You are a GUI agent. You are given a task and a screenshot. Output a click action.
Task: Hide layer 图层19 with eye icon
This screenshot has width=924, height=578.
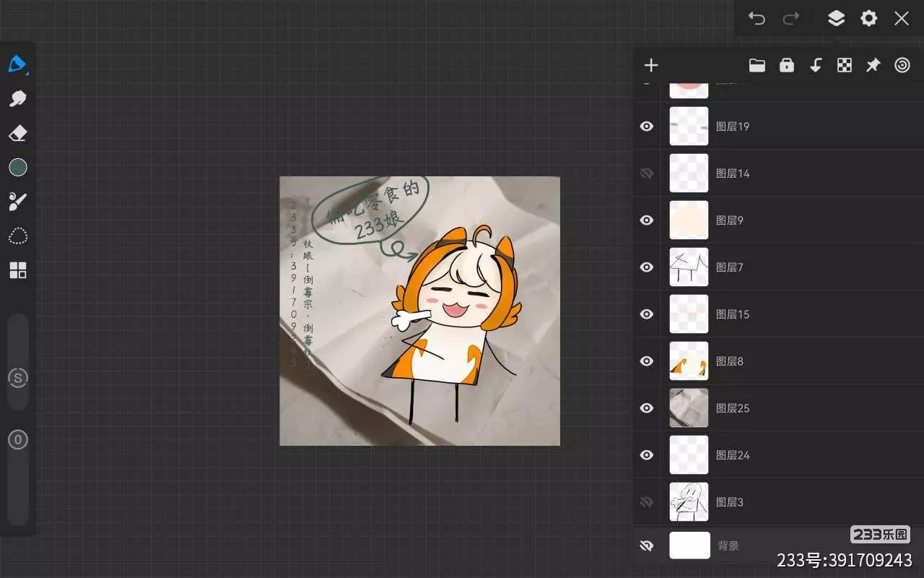647,126
